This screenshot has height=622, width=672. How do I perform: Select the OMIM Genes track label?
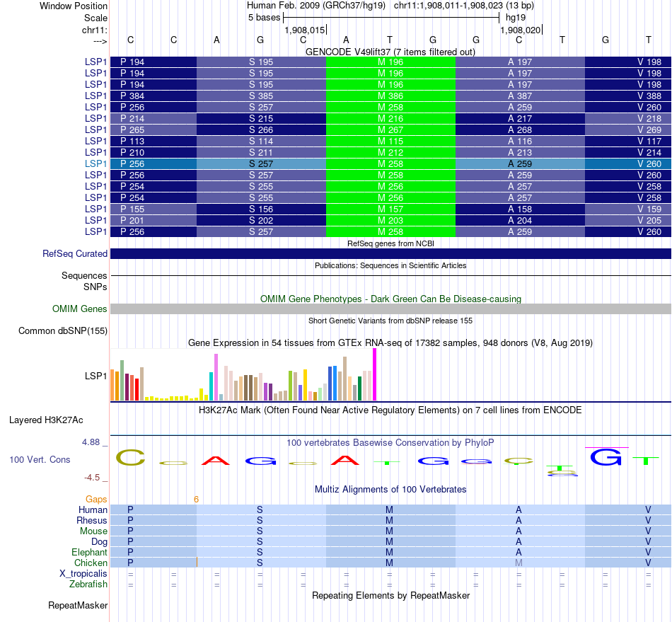(79, 309)
